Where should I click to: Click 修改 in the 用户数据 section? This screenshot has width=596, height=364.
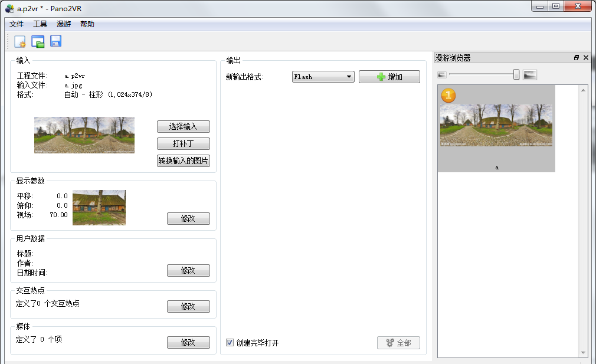(x=188, y=271)
